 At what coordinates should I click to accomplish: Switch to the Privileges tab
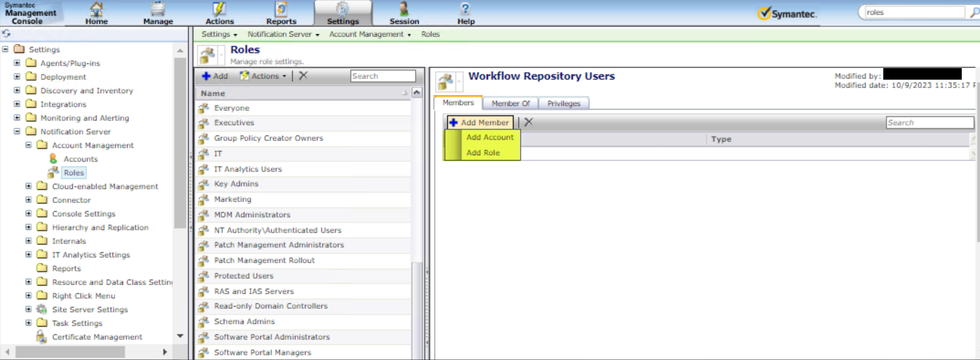[x=563, y=103]
